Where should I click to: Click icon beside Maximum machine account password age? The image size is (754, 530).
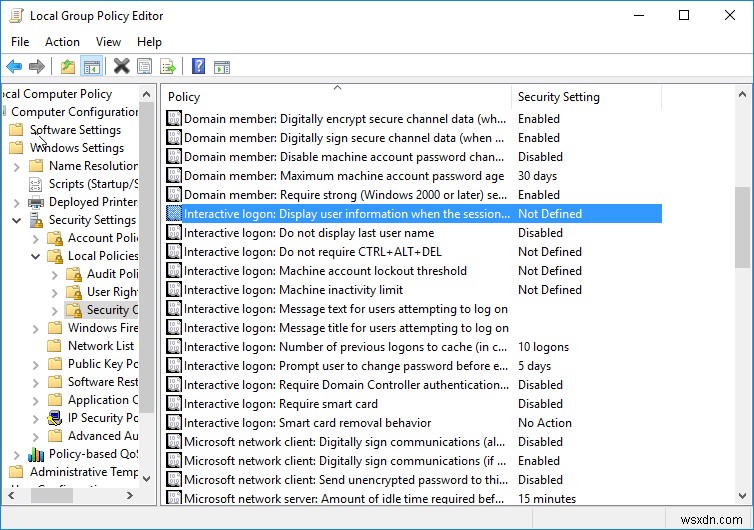(x=174, y=176)
